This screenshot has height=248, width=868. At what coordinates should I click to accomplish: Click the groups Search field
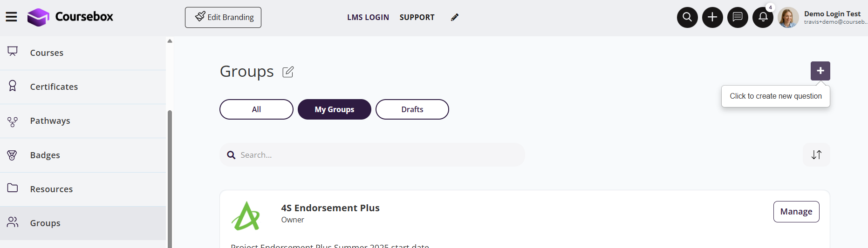[x=377, y=155]
